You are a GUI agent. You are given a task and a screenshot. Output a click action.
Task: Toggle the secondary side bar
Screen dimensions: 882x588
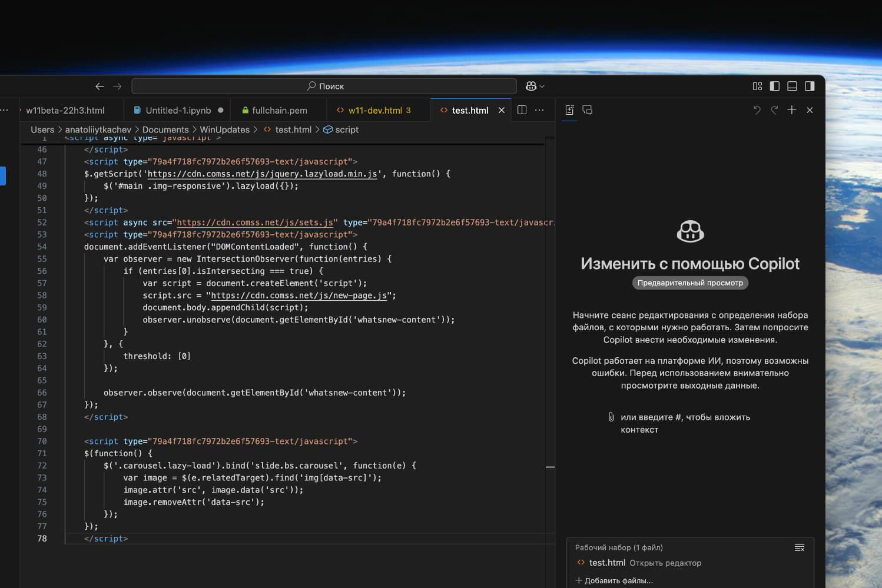[810, 86]
